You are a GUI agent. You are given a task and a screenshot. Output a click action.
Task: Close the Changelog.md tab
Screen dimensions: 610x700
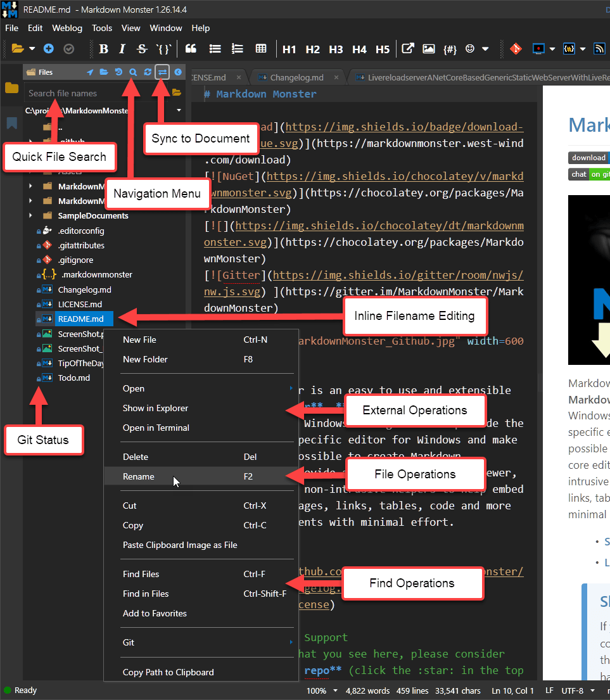(336, 78)
